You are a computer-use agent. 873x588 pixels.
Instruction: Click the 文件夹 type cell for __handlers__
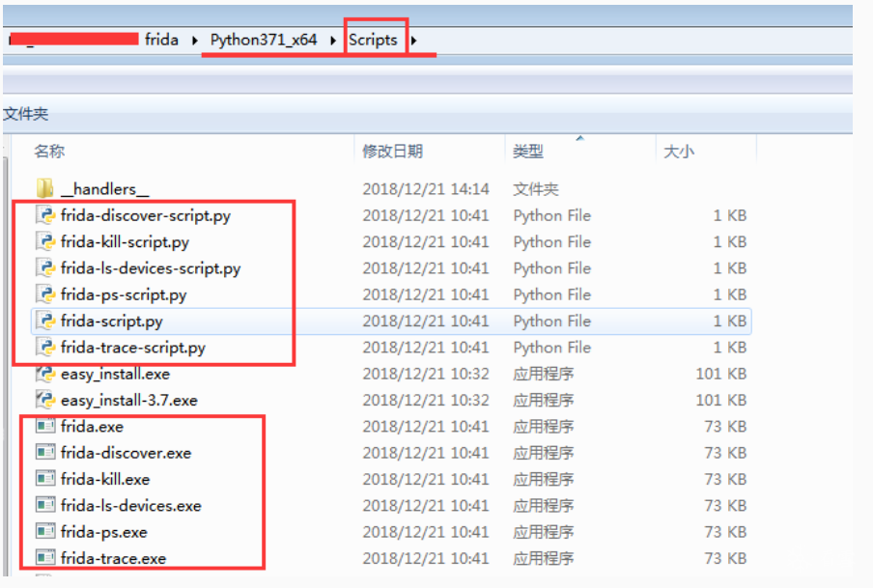tap(535, 189)
